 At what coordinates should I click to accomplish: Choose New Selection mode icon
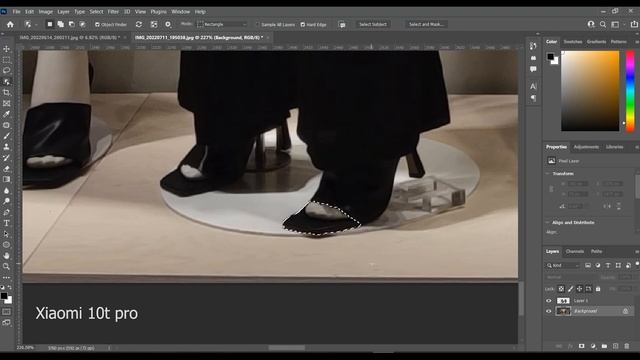coord(50,24)
